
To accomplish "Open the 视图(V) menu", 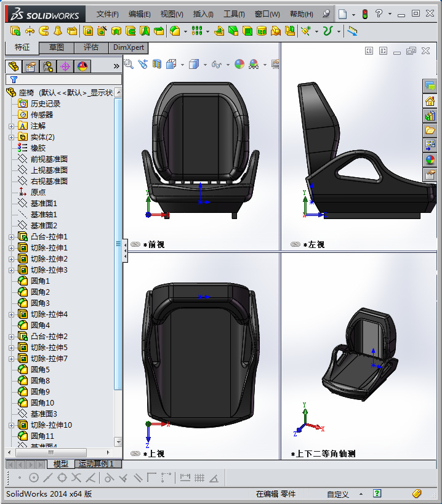I will (172, 14).
